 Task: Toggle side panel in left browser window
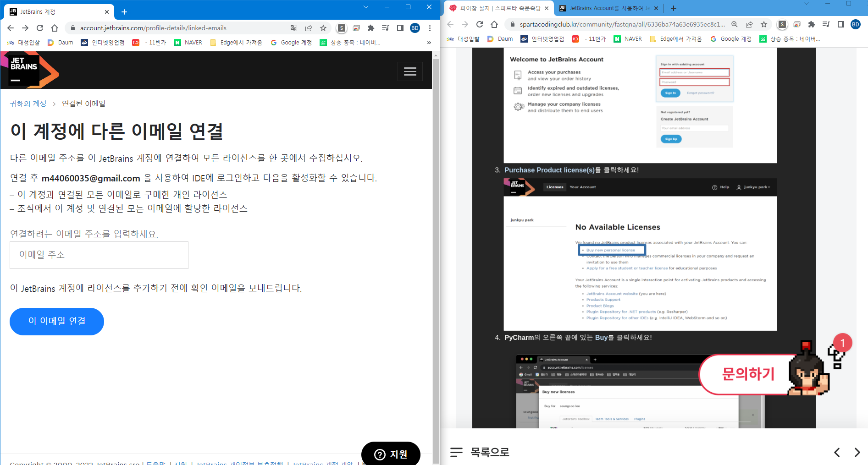click(x=400, y=28)
